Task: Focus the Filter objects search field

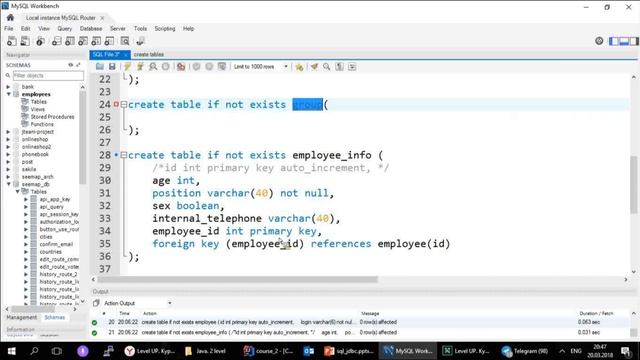Action: 48,76
